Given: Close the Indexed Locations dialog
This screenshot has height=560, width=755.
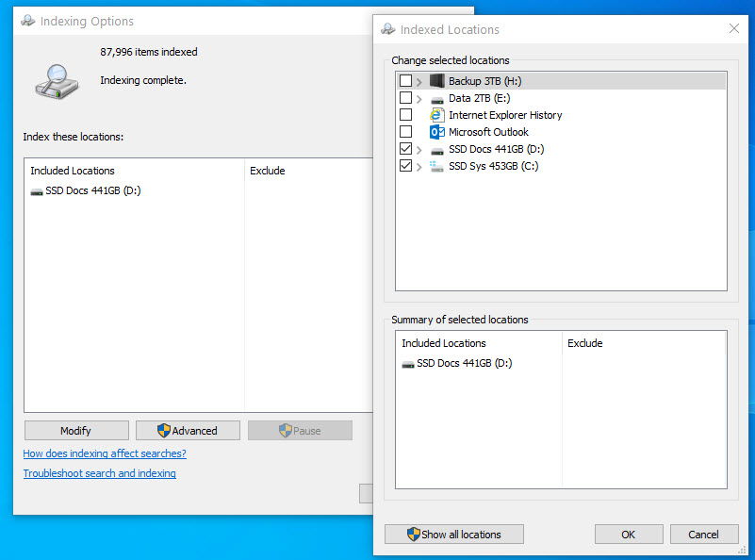Looking at the screenshot, I should pos(734,28).
